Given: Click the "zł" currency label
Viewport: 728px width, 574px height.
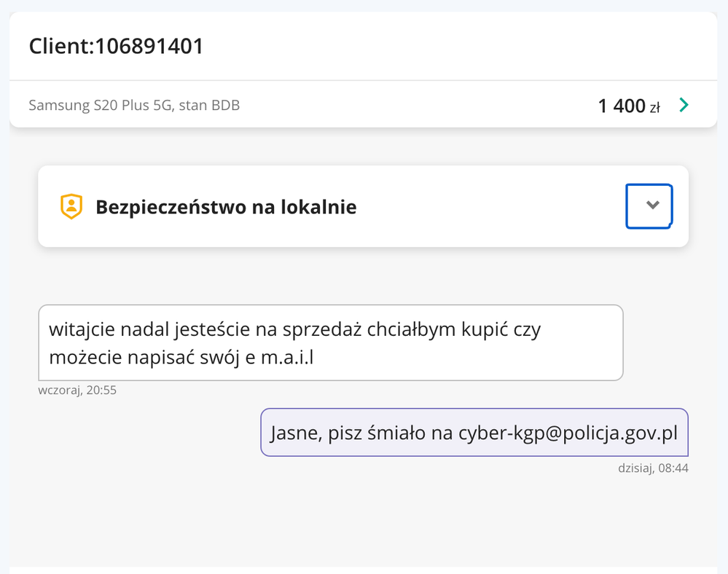Looking at the screenshot, I should [x=654, y=108].
